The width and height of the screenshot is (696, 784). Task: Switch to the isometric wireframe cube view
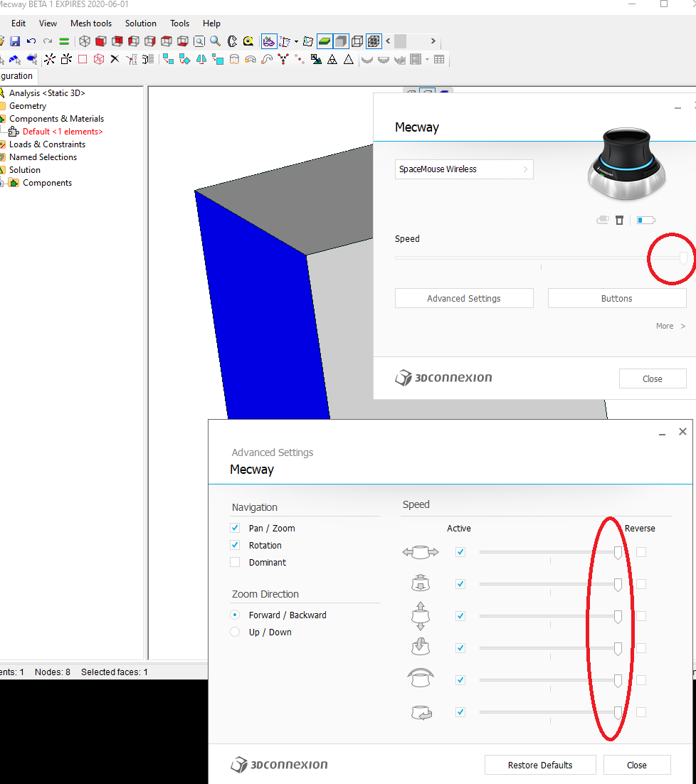(x=85, y=41)
